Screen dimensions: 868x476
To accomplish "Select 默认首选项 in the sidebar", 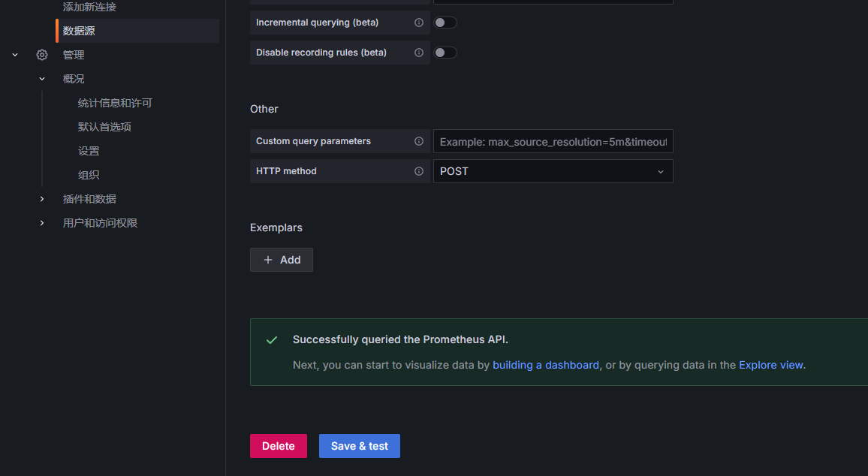I will coord(104,127).
